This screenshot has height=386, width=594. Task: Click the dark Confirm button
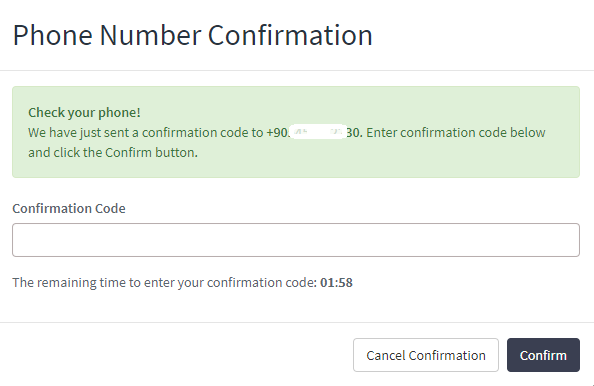(x=543, y=355)
